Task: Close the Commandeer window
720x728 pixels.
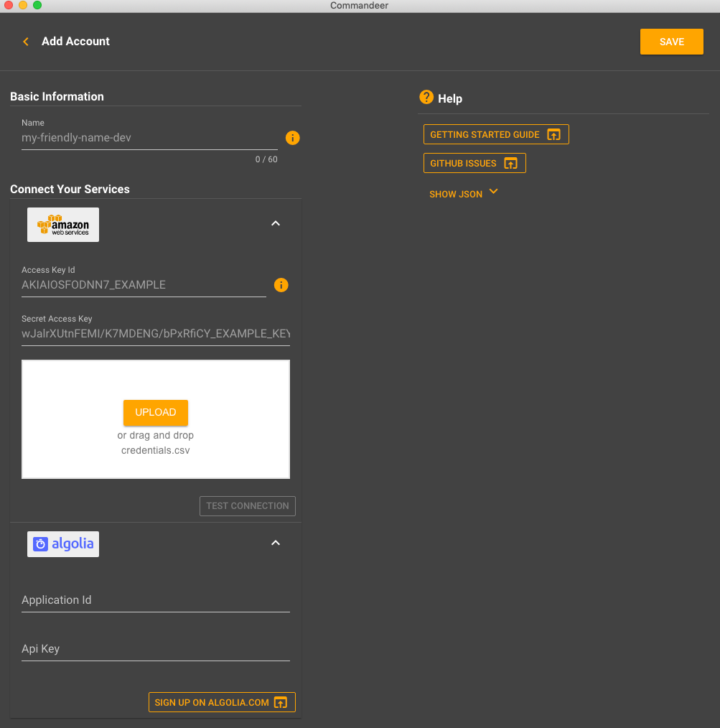Action: pos(9,5)
